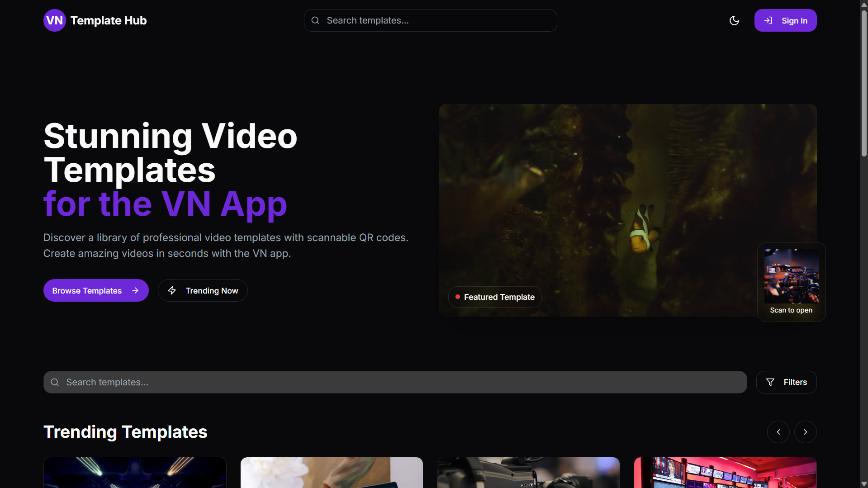Open the neon lights template card
Image resolution: width=868 pixels, height=488 pixels.
point(135,473)
